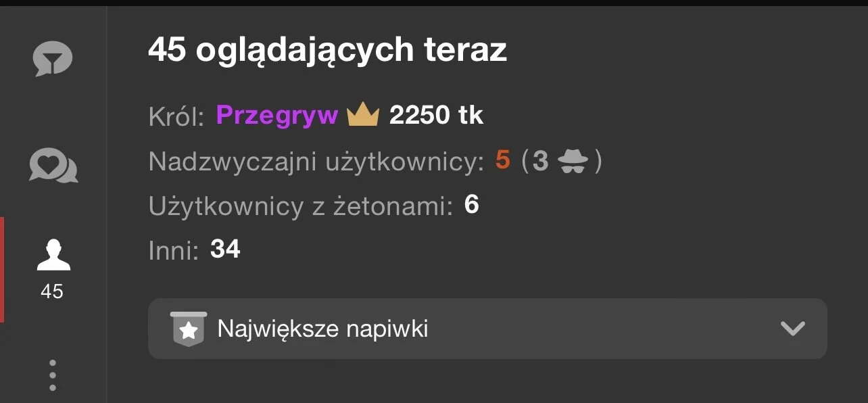Select the viewers person icon in sidebar

tap(53, 254)
